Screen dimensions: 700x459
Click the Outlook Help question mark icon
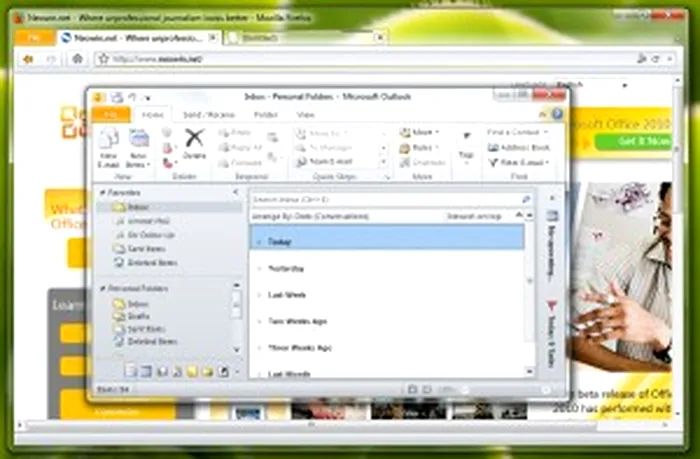pos(557,114)
